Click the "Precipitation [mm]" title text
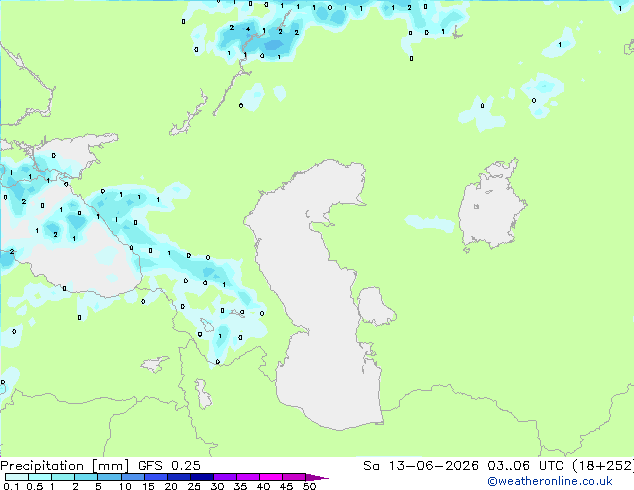 [65, 466]
